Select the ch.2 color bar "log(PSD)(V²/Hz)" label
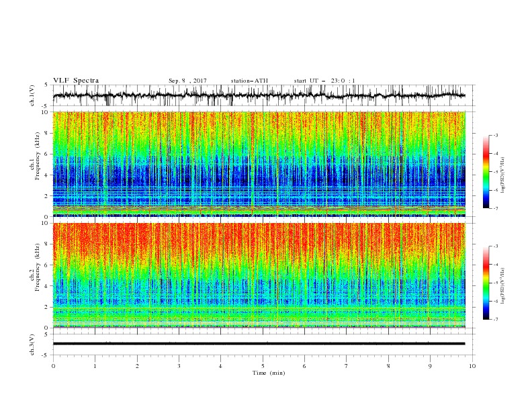 [503, 285]
